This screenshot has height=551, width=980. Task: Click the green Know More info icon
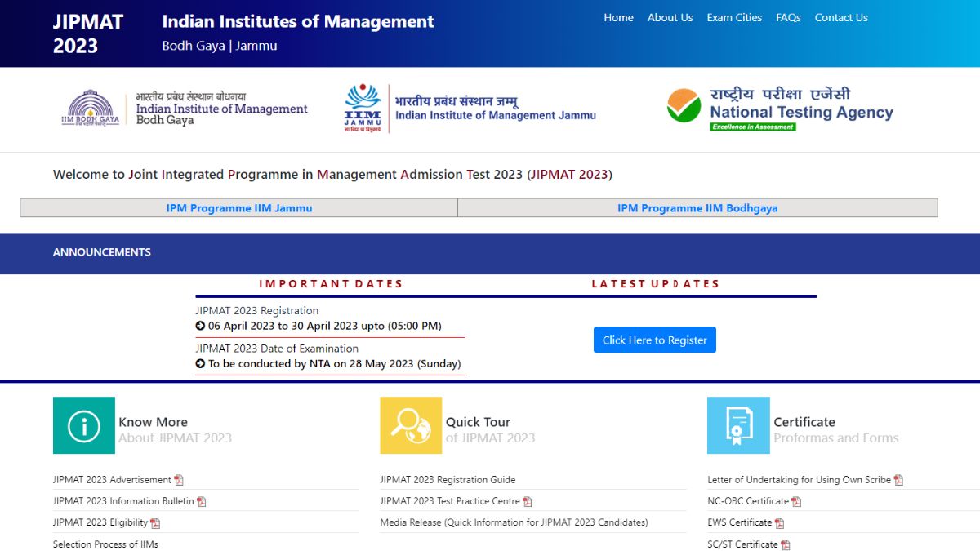[x=84, y=425]
